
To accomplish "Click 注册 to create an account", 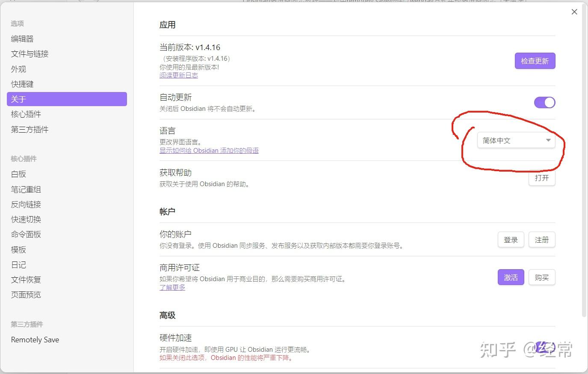I will coord(541,240).
